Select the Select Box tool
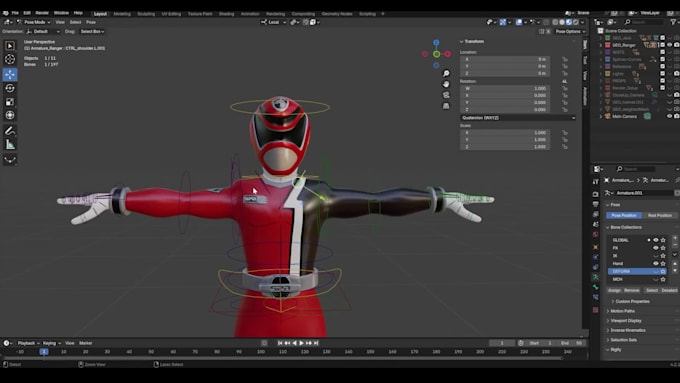Image resolution: width=680 pixels, height=383 pixels. [x=10, y=46]
